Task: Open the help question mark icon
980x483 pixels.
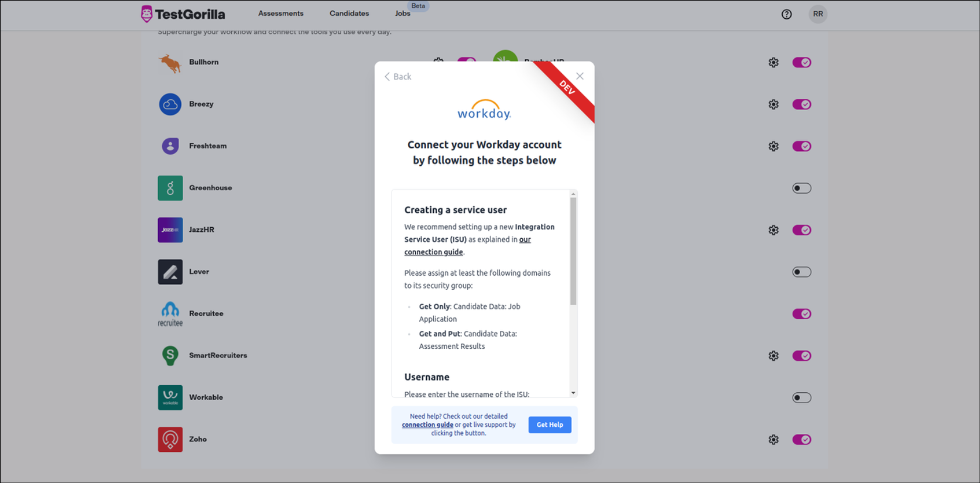Action: (786, 14)
